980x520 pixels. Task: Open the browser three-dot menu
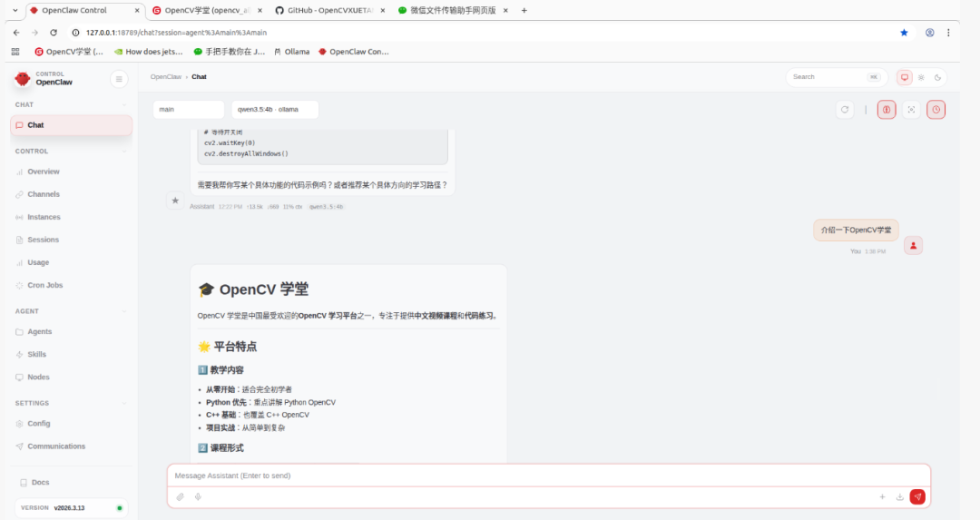tap(948, 33)
